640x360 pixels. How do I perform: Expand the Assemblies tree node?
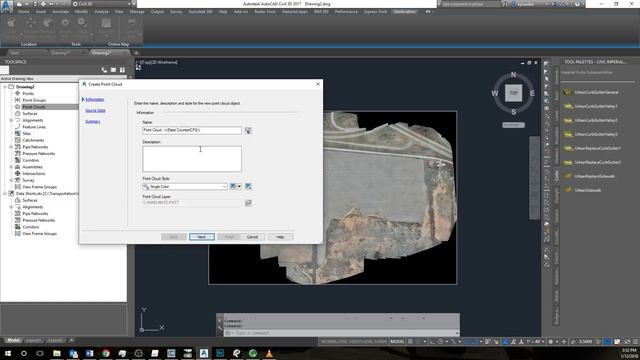(x=11, y=167)
